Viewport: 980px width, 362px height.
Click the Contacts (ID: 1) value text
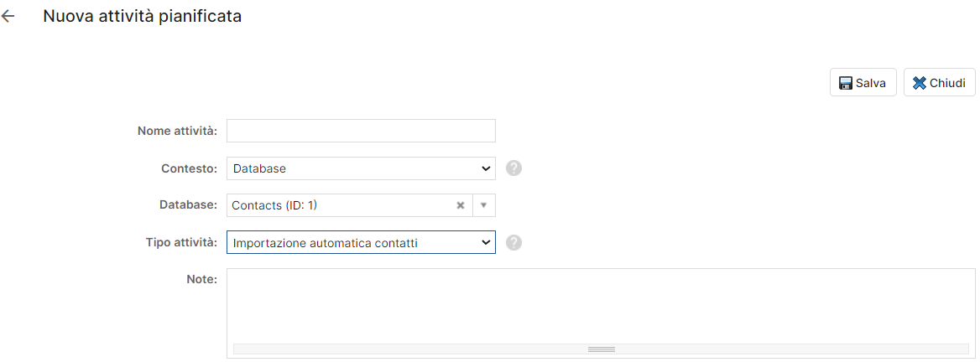pyautogui.click(x=274, y=205)
